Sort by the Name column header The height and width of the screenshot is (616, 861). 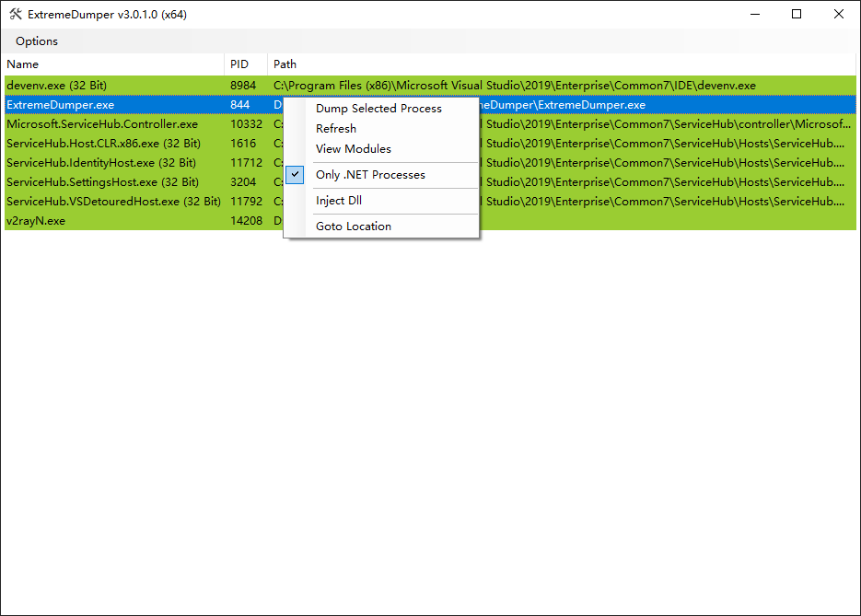click(113, 64)
